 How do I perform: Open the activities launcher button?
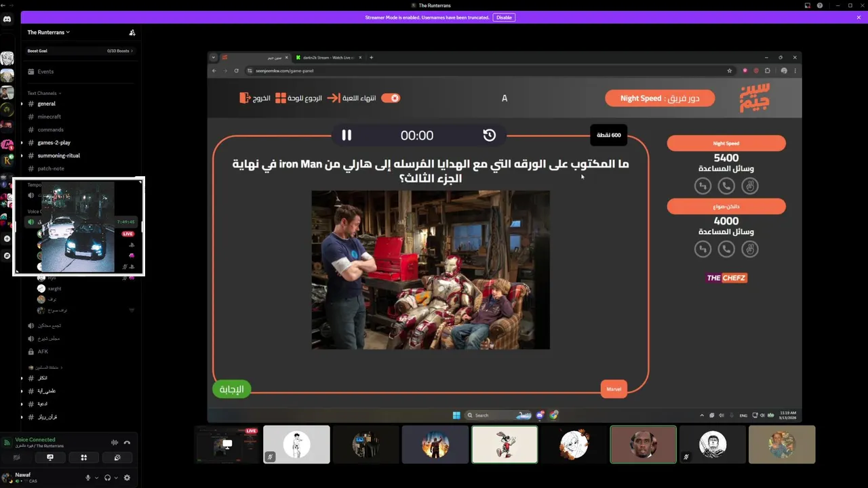[83, 457]
